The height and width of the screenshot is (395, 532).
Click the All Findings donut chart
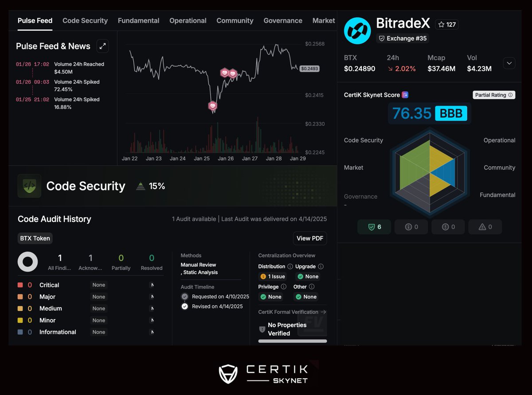click(27, 262)
